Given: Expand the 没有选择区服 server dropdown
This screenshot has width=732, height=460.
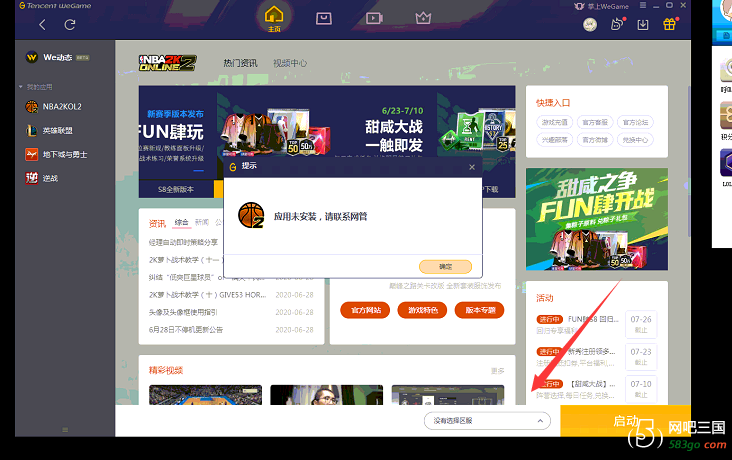Looking at the screenshot, I should [487, 421].
